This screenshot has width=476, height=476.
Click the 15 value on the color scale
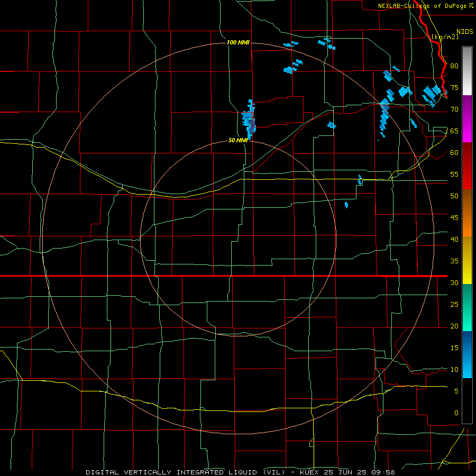click(x=454, y=348)
